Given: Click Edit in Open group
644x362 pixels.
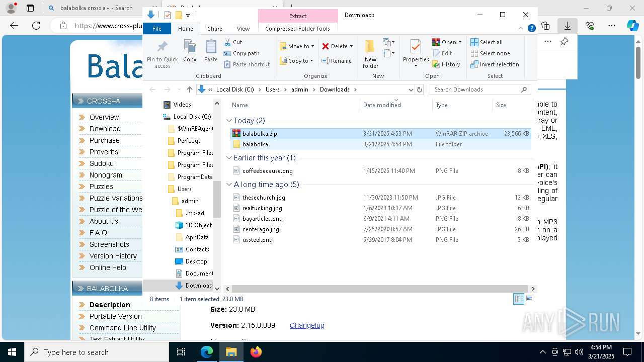Looking at the screenshot, I should [442, 53].
